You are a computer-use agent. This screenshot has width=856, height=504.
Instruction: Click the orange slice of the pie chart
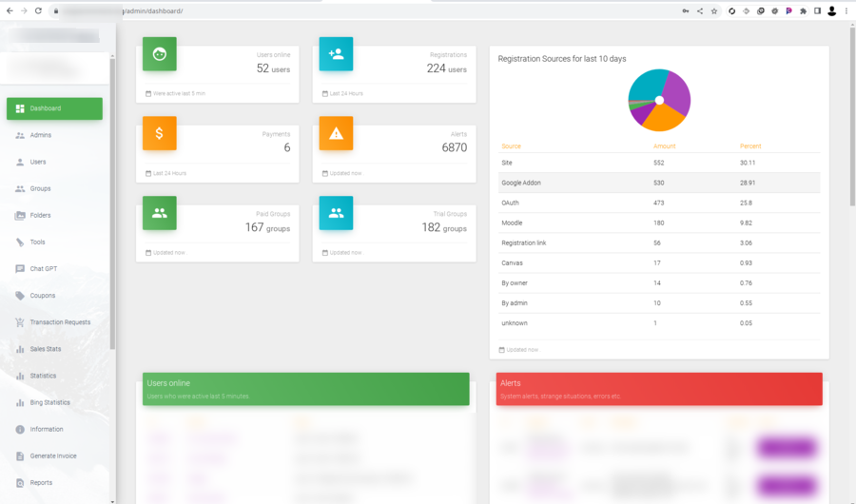point(662,119)
